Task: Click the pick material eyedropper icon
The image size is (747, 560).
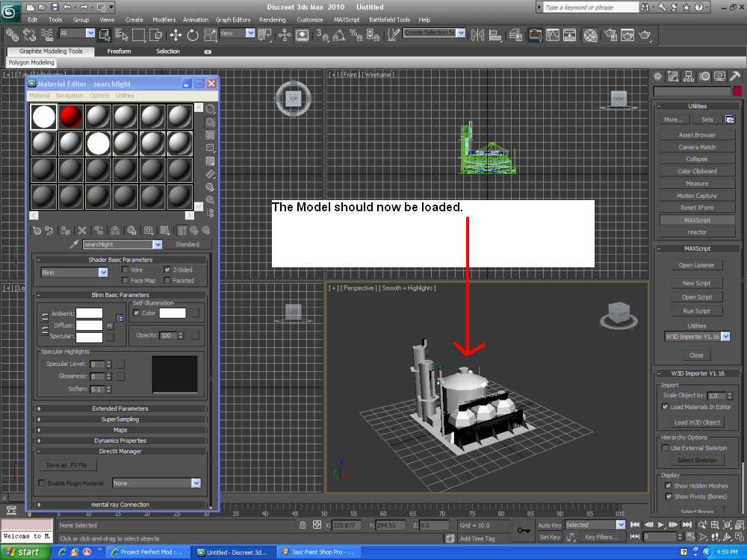Action: (74, 244)
